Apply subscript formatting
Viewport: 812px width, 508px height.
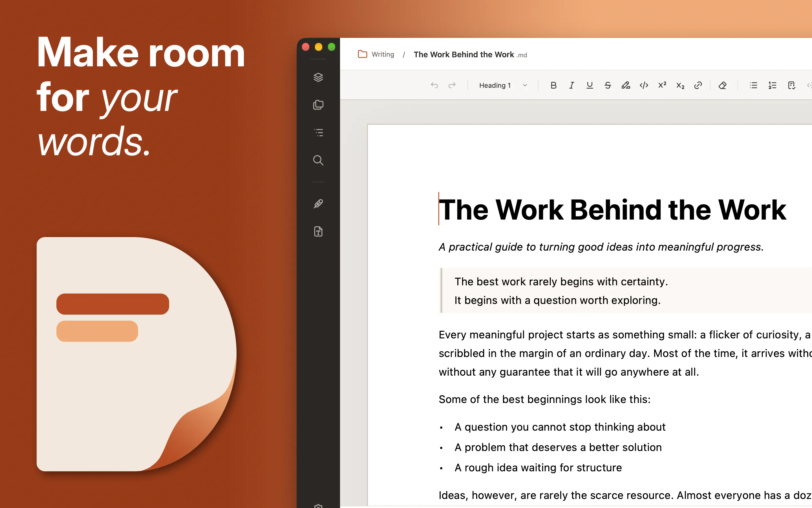point(680,86)
